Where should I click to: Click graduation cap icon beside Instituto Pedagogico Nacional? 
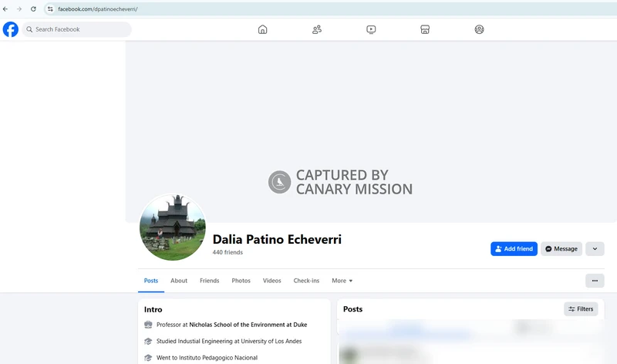pyautogui.click(x=148, y=358)
